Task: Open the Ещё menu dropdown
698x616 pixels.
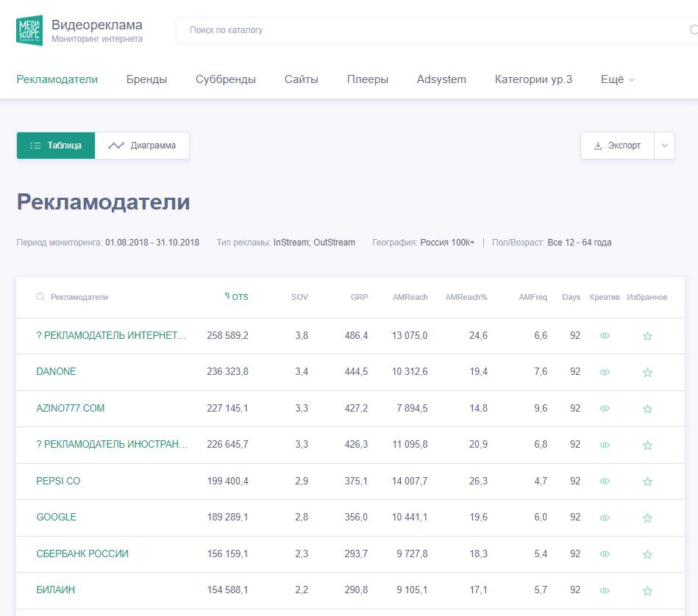Action: point(617,79)
